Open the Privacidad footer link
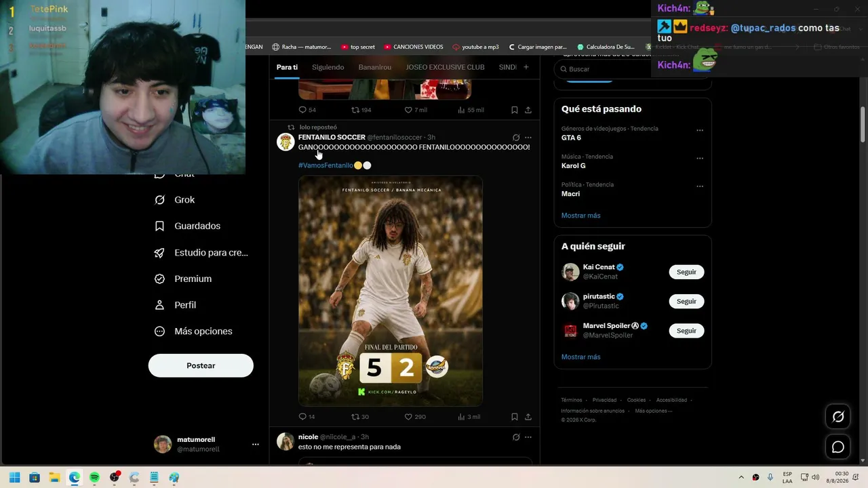868x488 pixels. click(x=604, y=400)
